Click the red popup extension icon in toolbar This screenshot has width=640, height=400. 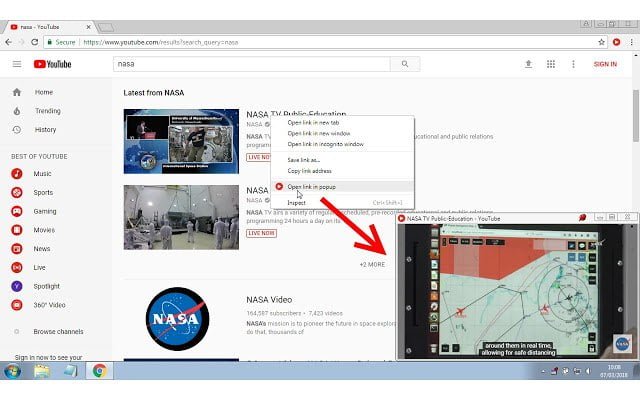(615, 42)
